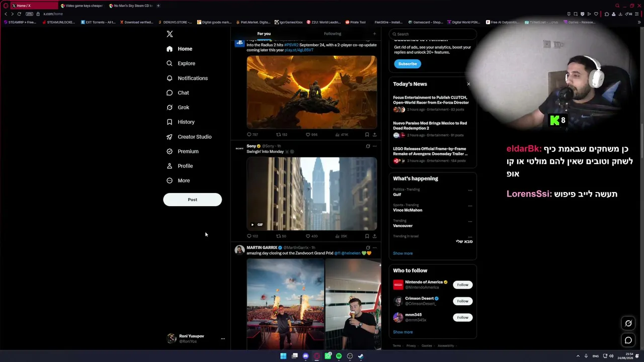This screenshot has width=644, height=362.
Task: Reload the page in the browser
Action: point(19,14)
